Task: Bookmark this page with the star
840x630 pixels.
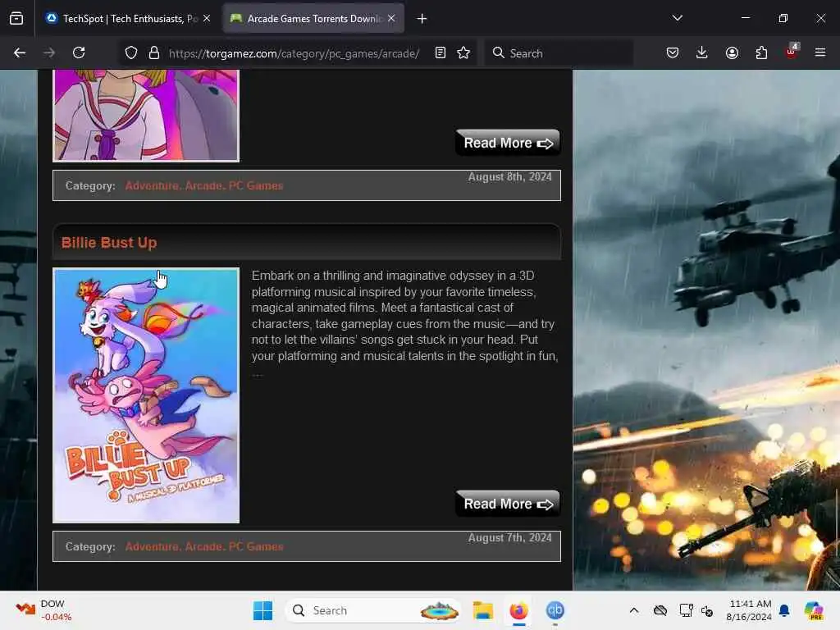Action: (x=464, y=53)
